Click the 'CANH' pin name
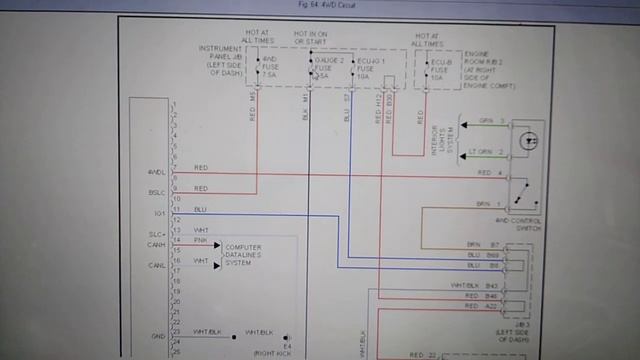640x360 pixels. coord(156,245)
